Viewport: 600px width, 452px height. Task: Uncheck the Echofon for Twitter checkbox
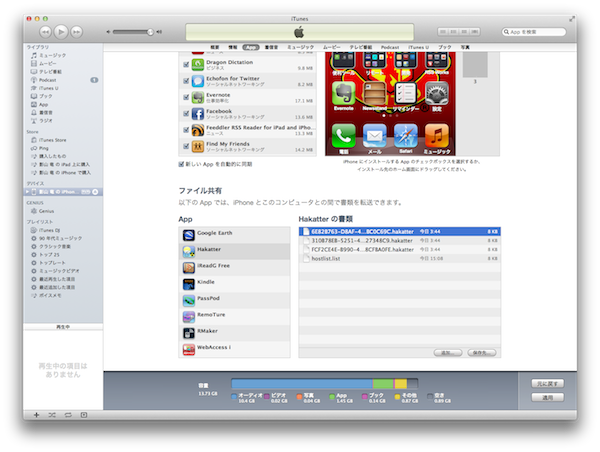pyautogui.click(x=186, y=81)
